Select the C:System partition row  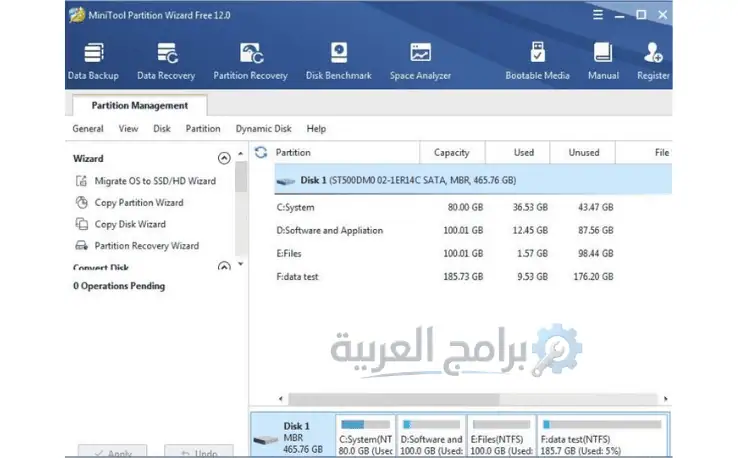tap(473, 207)
